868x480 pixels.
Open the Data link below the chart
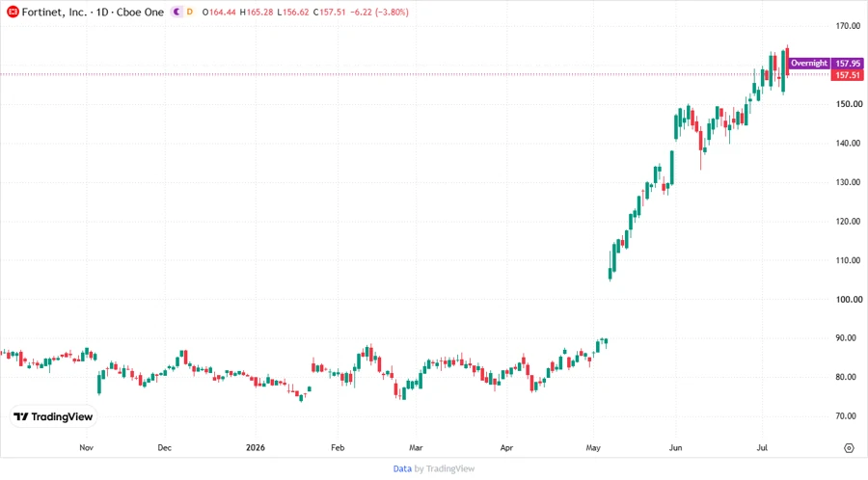[x=402, y=469]
